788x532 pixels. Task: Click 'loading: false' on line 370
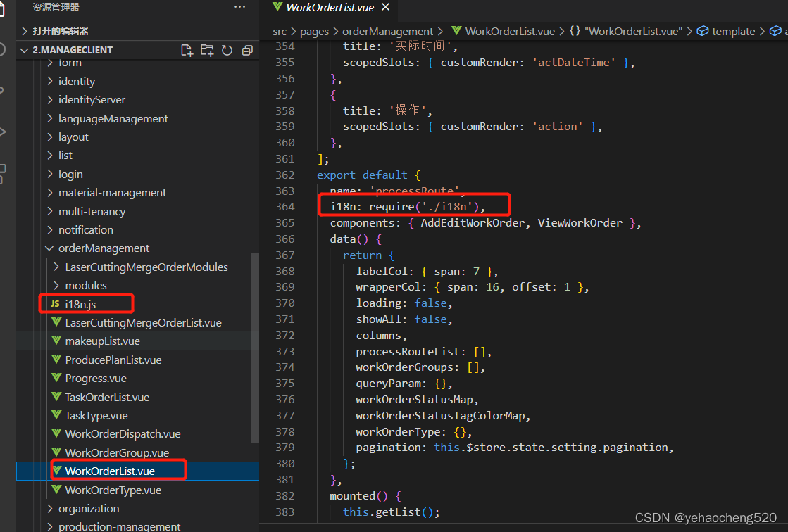401,303
